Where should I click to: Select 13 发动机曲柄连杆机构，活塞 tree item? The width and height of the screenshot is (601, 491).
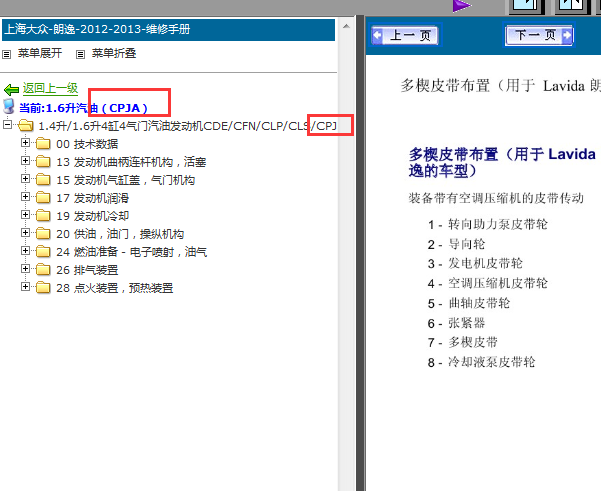click(x=131, y=162)
